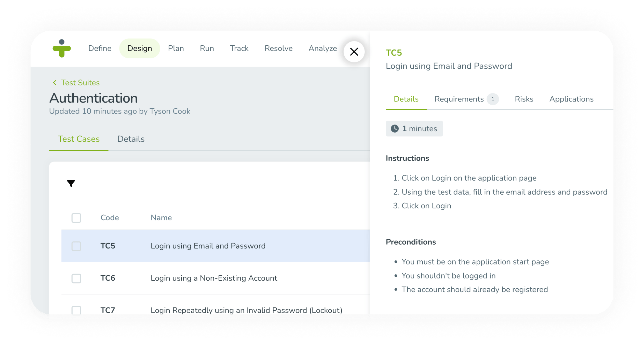Click the back chevron before Test Suites

click(x=55, y=83)
